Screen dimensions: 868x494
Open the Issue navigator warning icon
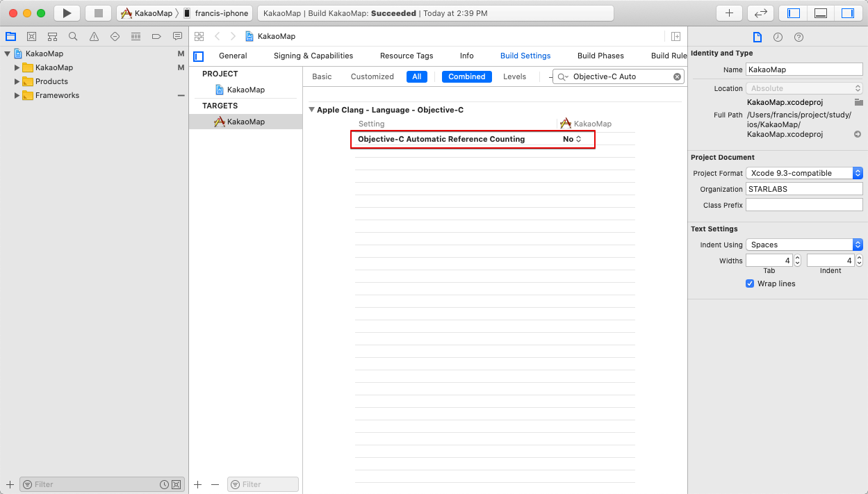[94, 37]
